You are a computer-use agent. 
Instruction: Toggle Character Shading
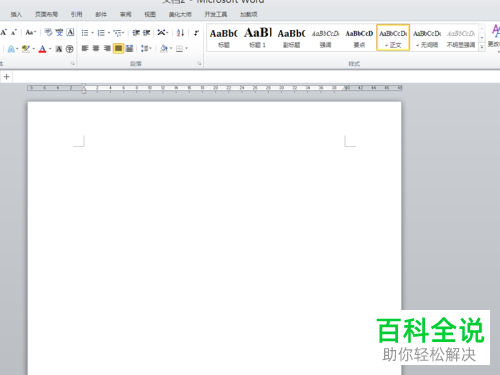point(59,49)
